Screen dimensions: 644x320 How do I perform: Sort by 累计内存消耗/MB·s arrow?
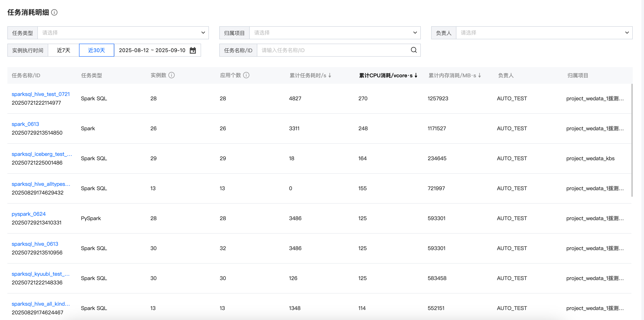pyautogui.click(x=479, y=76)
